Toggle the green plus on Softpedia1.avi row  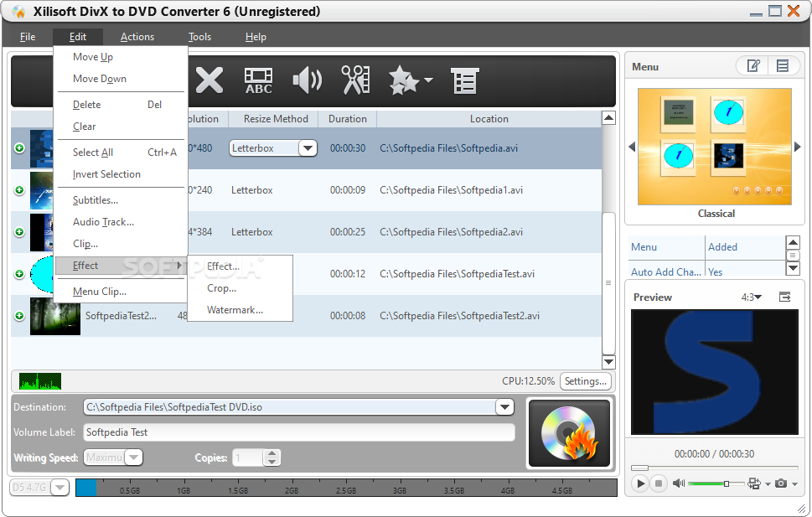pyautogui.click(x=19, y=190)
